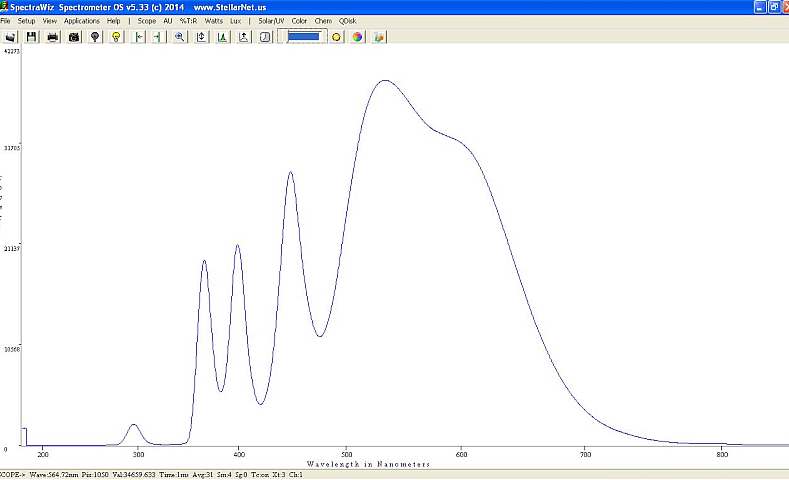Click the yellow circle icon
Image resolution: width=789 pixels, height=480 pixels.
point(336,37)
